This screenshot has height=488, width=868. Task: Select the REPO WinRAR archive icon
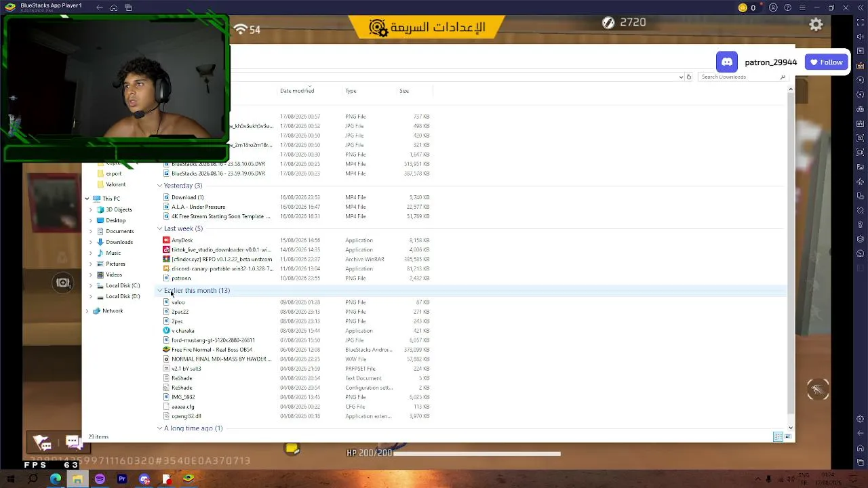pyautogui.click(x=167, y=259)
